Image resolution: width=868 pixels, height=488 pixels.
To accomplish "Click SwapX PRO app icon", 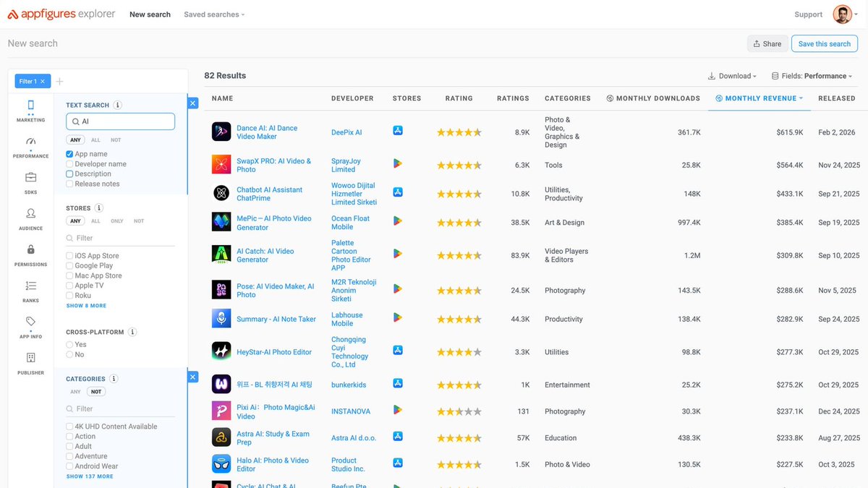I will [x=221, y=165].
